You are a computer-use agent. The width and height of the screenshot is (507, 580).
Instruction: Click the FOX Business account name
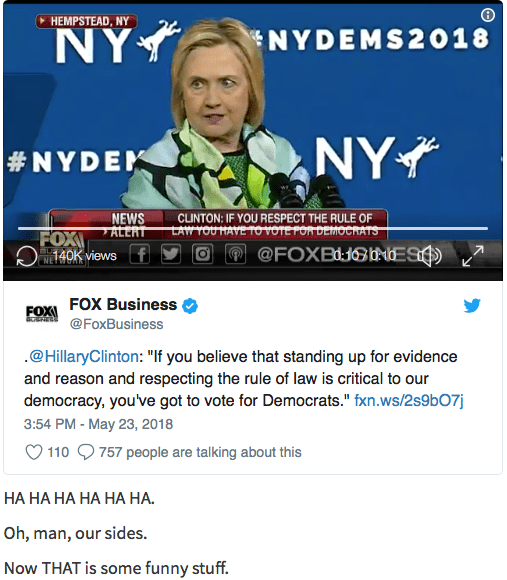[x=123, y=305]
